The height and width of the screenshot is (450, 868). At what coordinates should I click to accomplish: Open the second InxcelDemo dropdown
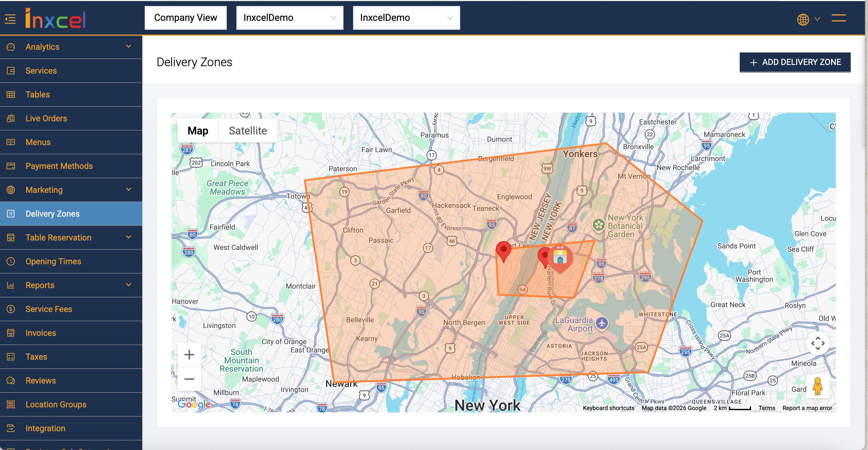click(406, 18)
